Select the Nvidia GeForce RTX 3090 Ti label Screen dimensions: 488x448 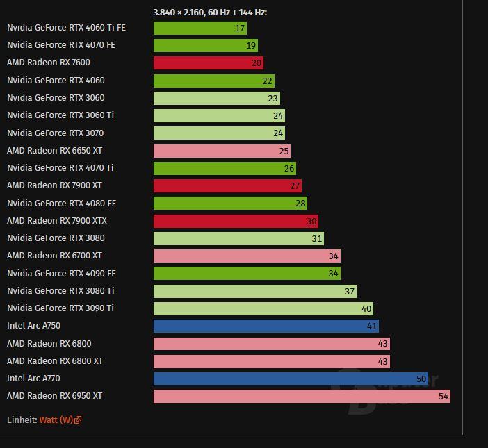coord(60,308)
